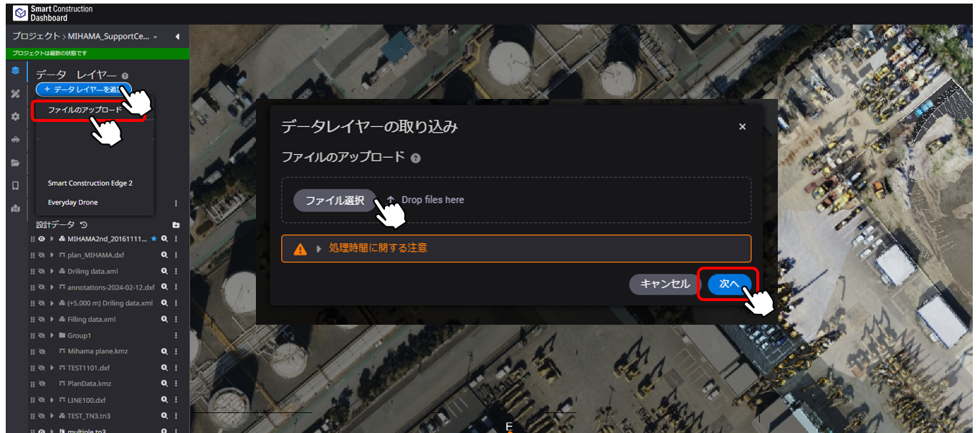Viewport: 980px width, 433px height.
Task: Open the measurement tools sidebar icon
Action: (x=15, y=93)
